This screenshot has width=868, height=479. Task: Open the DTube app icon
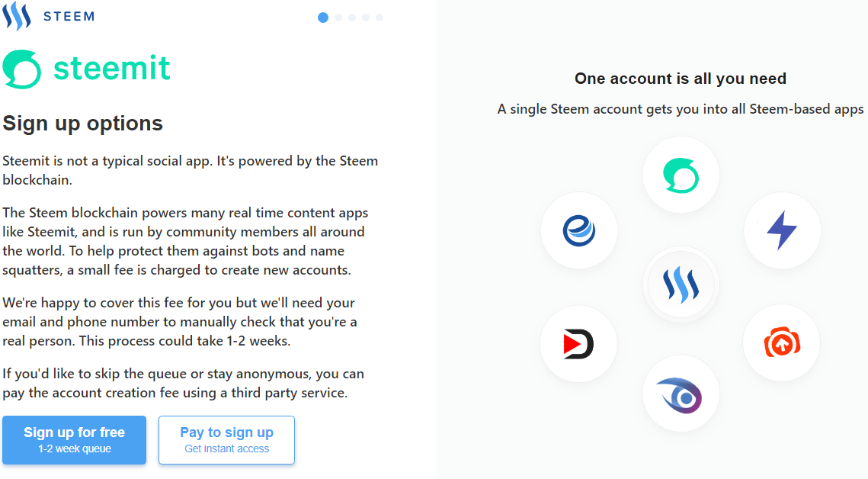[578, 344]
